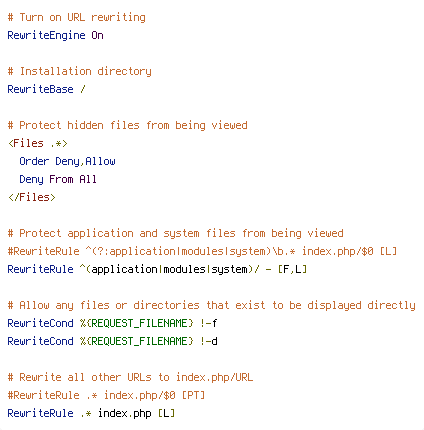Image resolution: width=424 pixels, height=430 pixels.
Task: Click the '# Installation directory' comment line
Action: [80, 71]
